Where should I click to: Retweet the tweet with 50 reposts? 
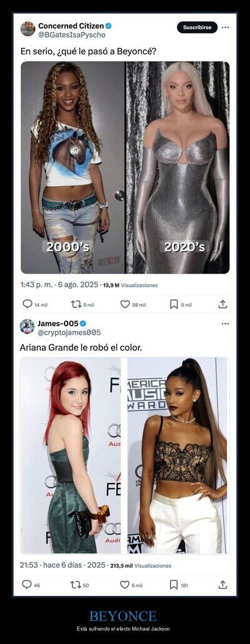pos(76,585)
